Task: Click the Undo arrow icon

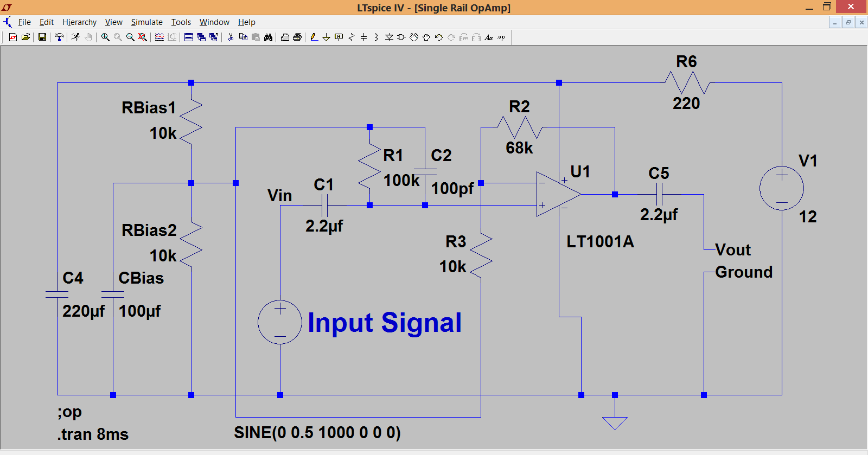Action: (439, 37)
